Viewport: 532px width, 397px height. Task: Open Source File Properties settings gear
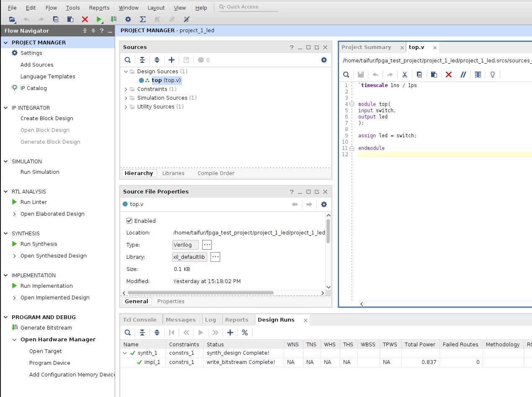[324, 204]
